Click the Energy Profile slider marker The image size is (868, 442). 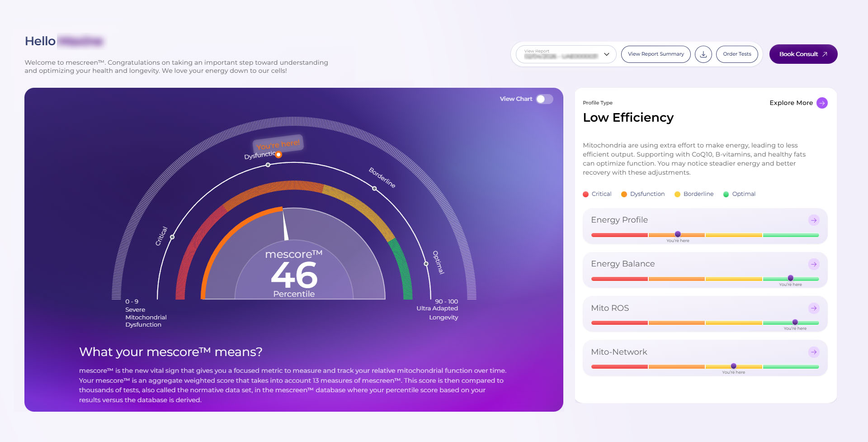point(678,234)
